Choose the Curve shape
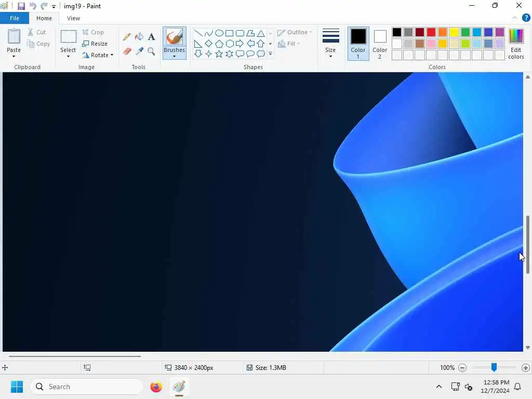 click(x=209, y=33)
